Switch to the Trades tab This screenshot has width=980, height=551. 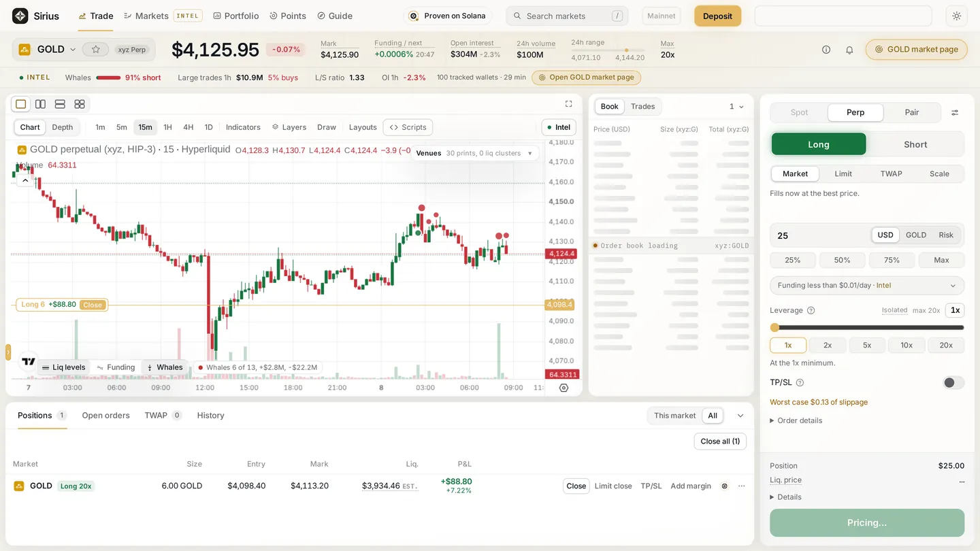click(x=642, y=107)
